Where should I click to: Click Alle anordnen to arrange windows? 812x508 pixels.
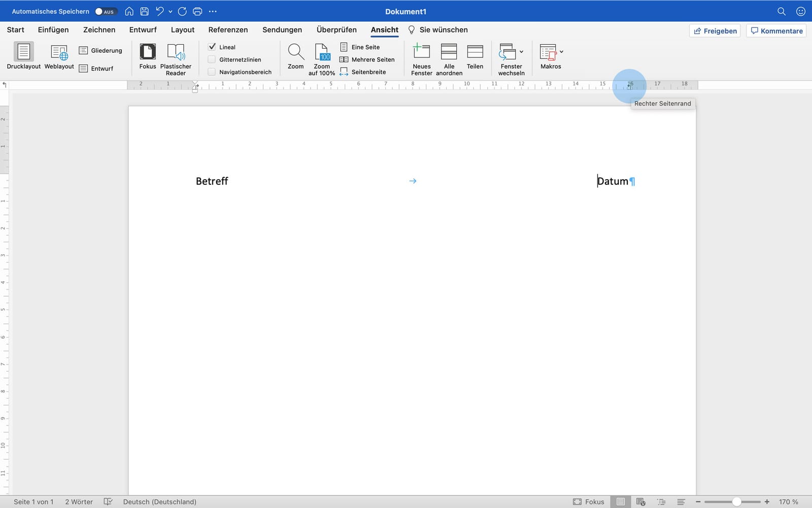point(449,59)
